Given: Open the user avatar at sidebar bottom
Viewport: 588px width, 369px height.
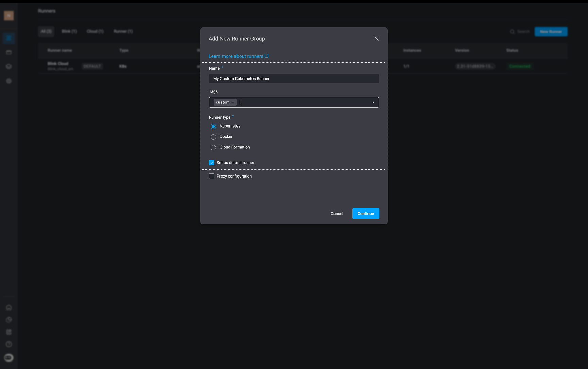Looking at the screenshot, I should 9,357.
